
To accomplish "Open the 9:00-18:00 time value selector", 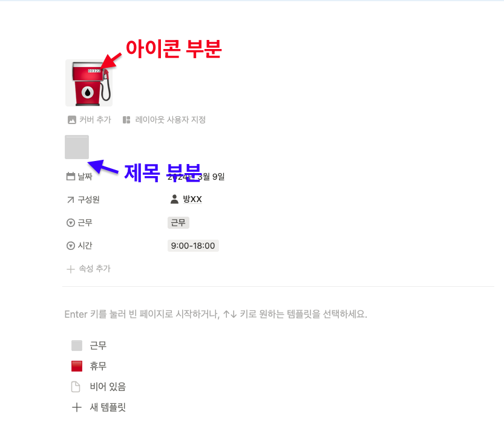I will pyautogui.click(x=193, y=246).
